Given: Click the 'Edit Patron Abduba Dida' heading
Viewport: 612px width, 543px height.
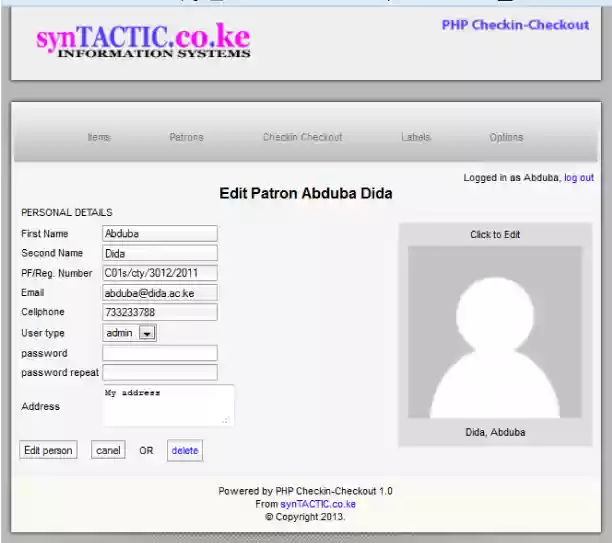Looking at the screenshot, I should coord(306,193).
